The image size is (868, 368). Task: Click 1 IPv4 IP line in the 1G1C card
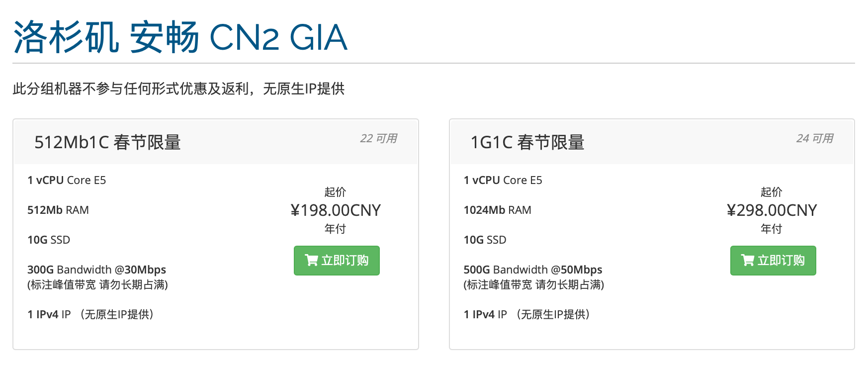pos(526,314)
